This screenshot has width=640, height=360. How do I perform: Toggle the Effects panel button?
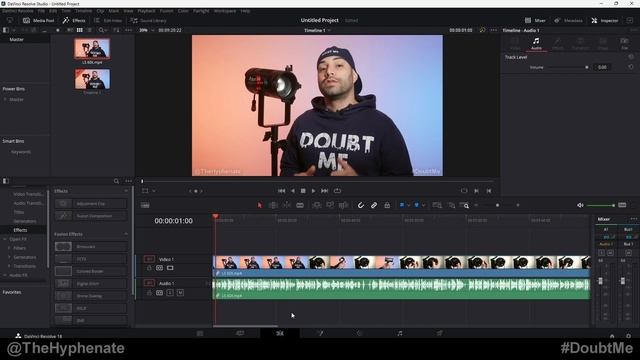[x=74, y=20]
